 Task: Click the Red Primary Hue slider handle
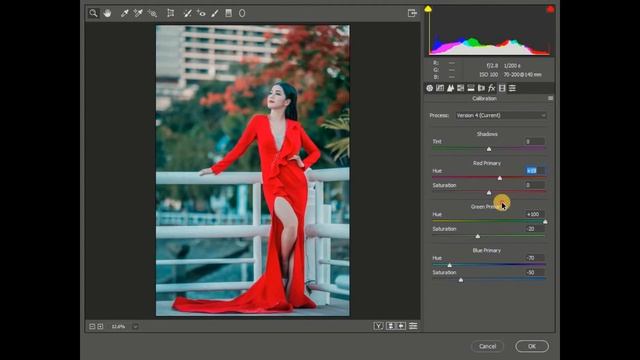pos(500,178)
